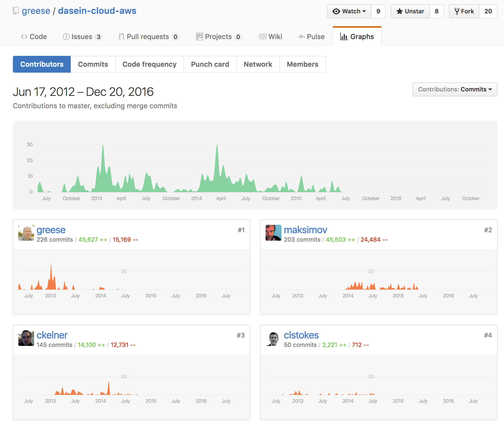Open maksimov contributor profile link

305,230
